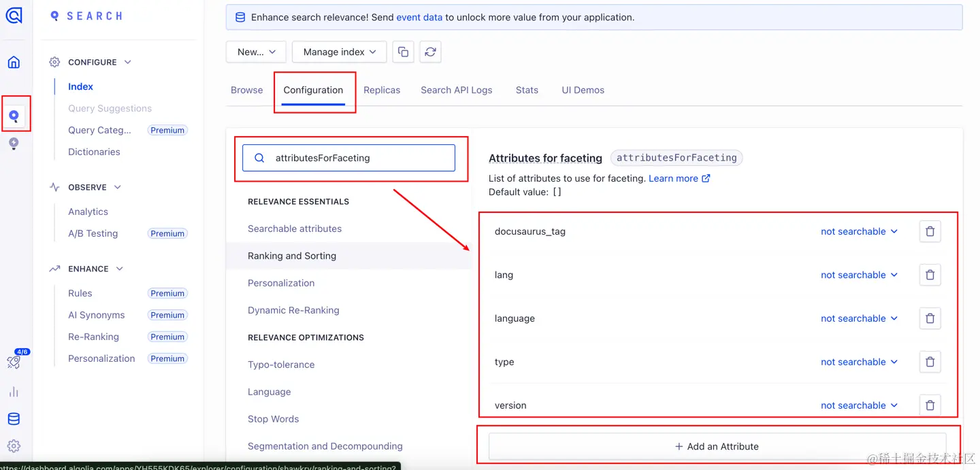The image size is (980, 470).
Task: Click the Observe pulse icon
Action: pos(54,187)
